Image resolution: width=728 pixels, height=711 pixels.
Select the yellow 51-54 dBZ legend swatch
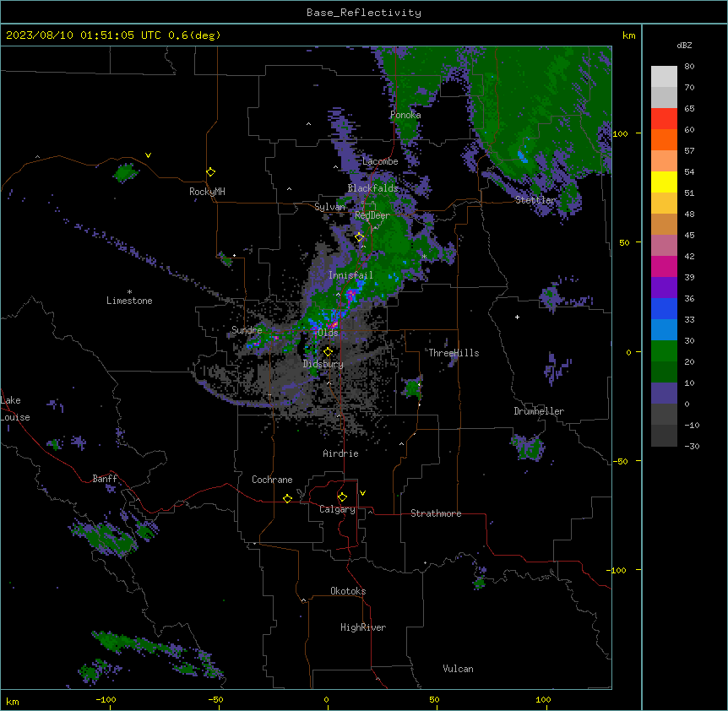[x=664, y=182]
